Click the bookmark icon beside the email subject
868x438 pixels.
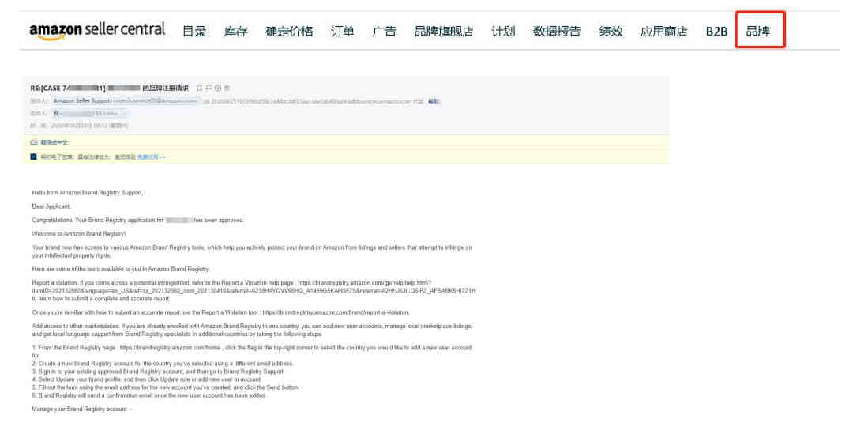[x=199, y=89]
